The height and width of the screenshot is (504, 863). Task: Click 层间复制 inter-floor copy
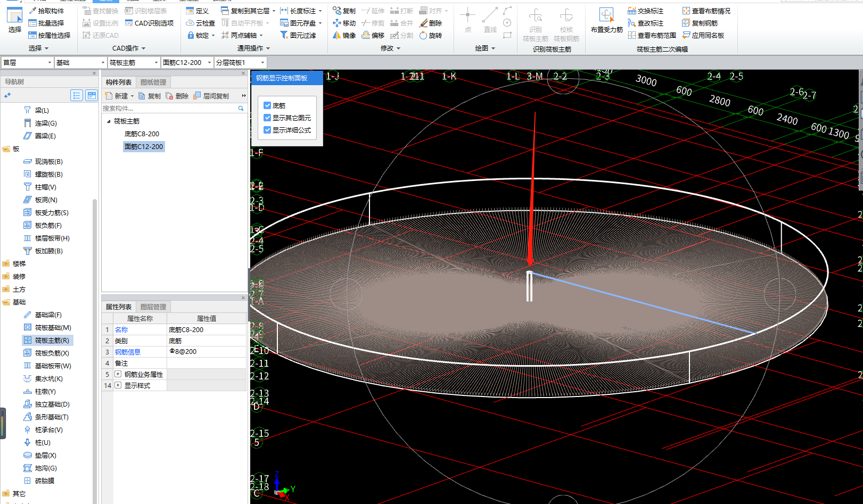point(211,96)
